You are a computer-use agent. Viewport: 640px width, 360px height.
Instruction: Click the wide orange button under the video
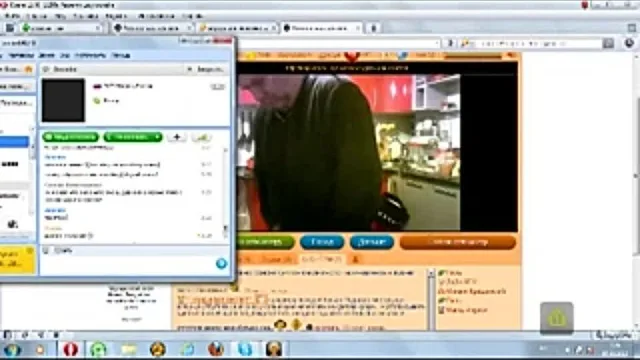pyautogui.click(x=458, y=242)
